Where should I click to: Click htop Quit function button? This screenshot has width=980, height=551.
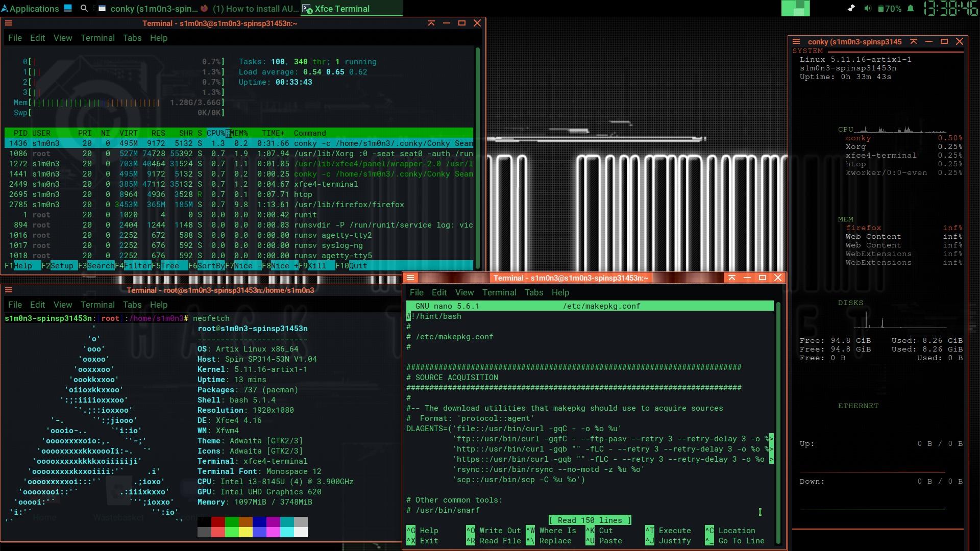357,266
